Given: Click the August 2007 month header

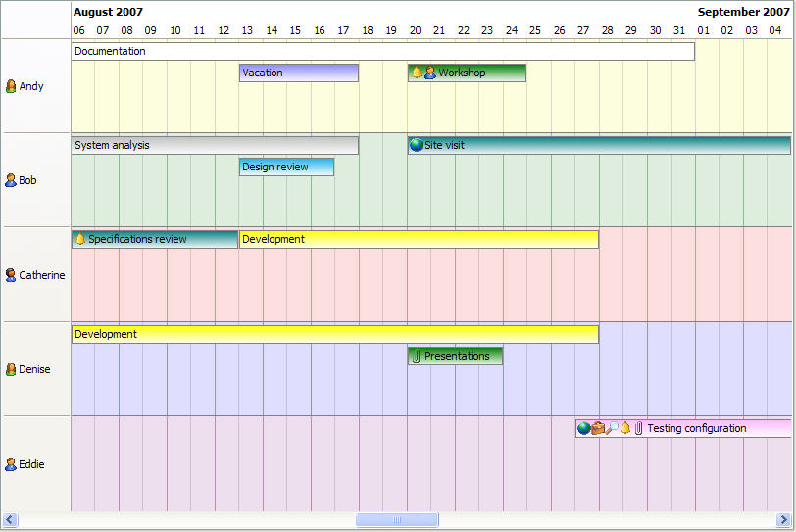Looking at the screenshot, I should click(x=108, y=12).
